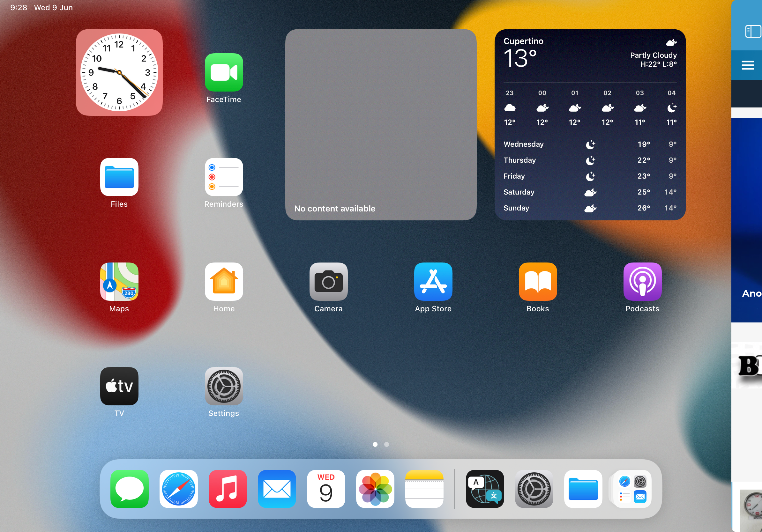Switch to the second home screen page dot
The width and height of the screenshot is (762, 532).
[386, 444]
